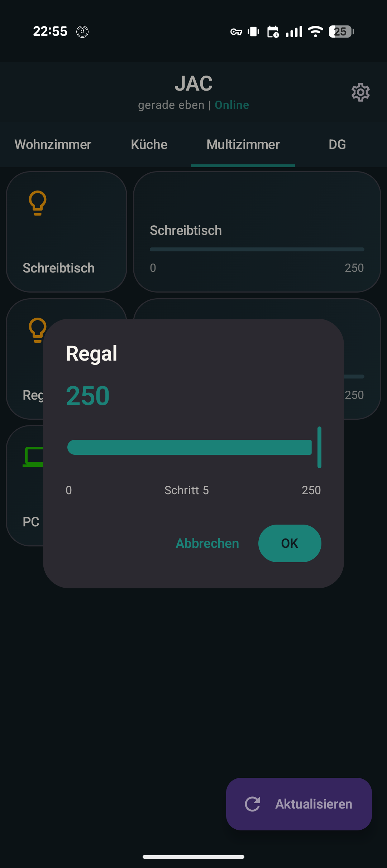Switch to the Wohnzimmer tab

tap(53, 145)
